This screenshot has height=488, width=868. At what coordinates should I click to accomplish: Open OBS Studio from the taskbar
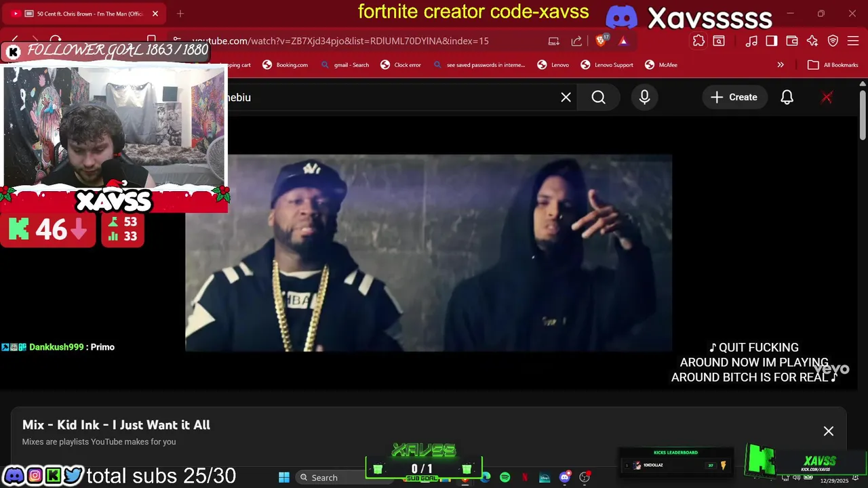tap(585, 477)
